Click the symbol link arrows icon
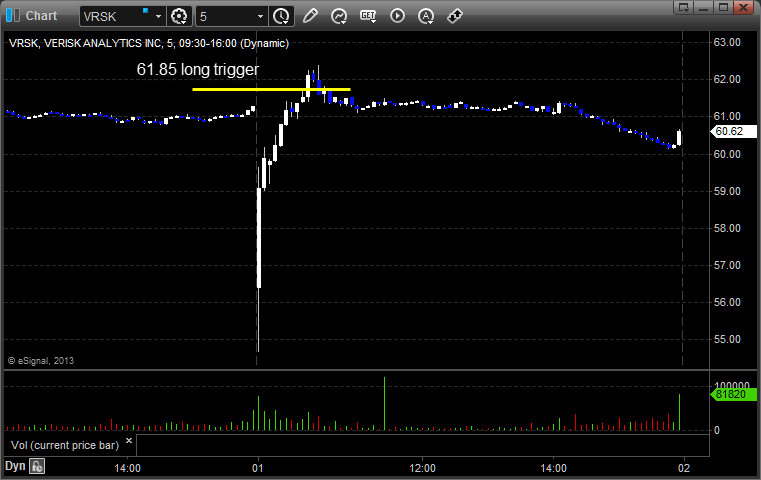761x480 pixels. click(455, 16)
